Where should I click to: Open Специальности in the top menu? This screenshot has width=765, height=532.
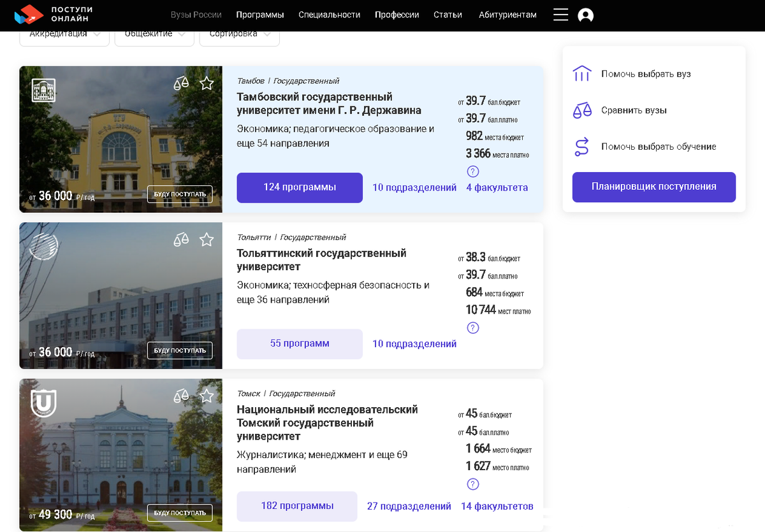coord(330,15)
